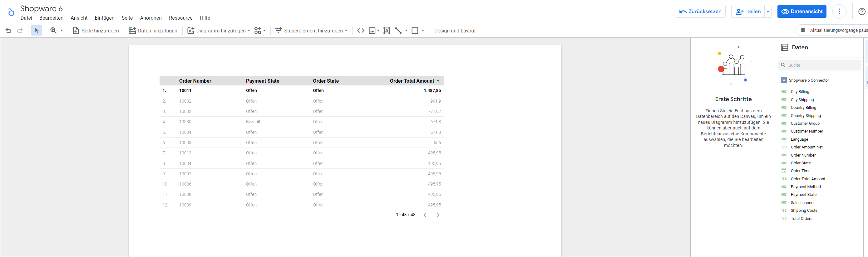Open the Ressource menu
Screen dimensions: 868x257
[180, 18]
